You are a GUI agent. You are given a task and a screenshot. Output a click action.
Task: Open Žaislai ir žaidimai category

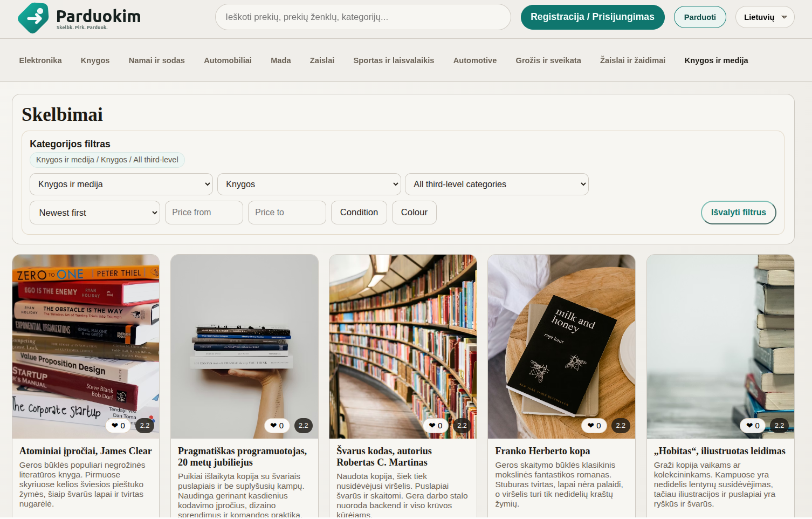(632, 60)
